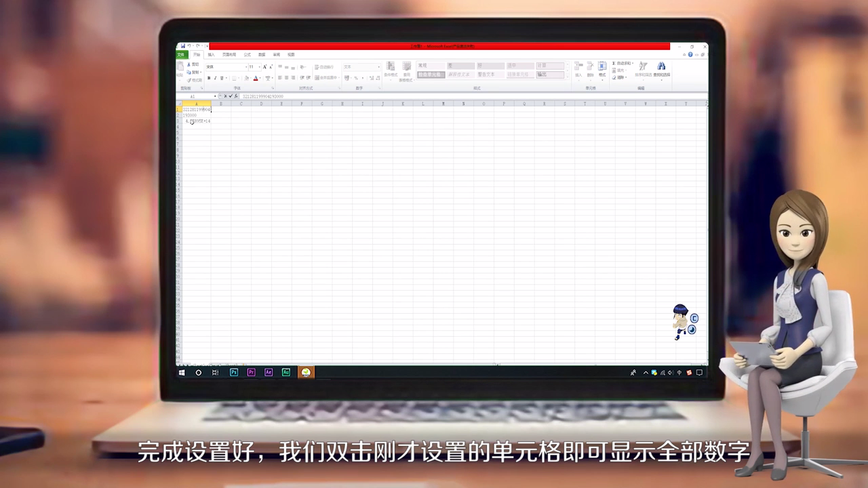Decrease font size with the small A
The width and height of the screenshot is (868, 488).
(x=271, y=66)
